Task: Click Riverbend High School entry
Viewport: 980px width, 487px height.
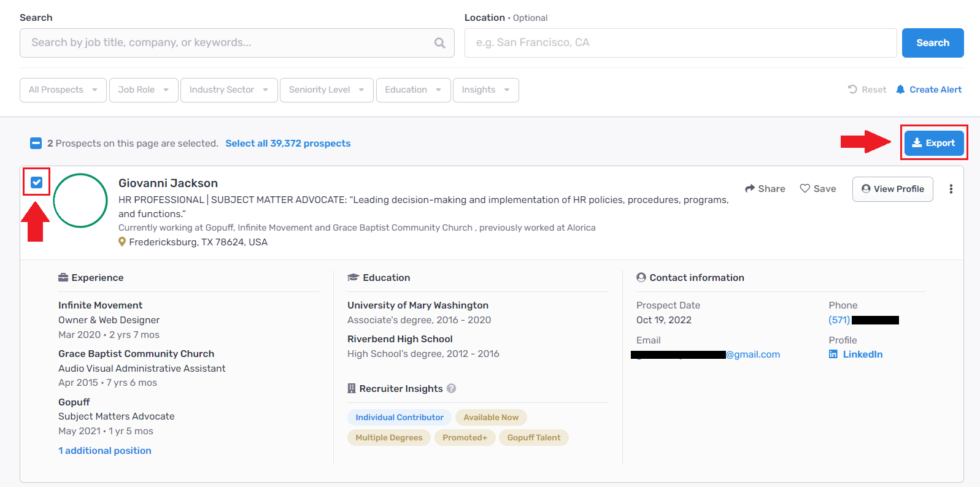Action: point(400,339)
